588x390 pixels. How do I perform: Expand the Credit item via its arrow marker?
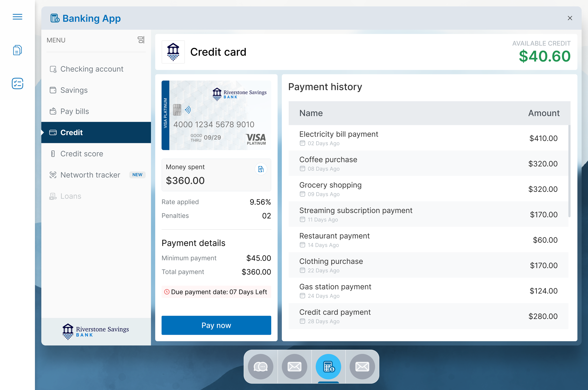43,133
